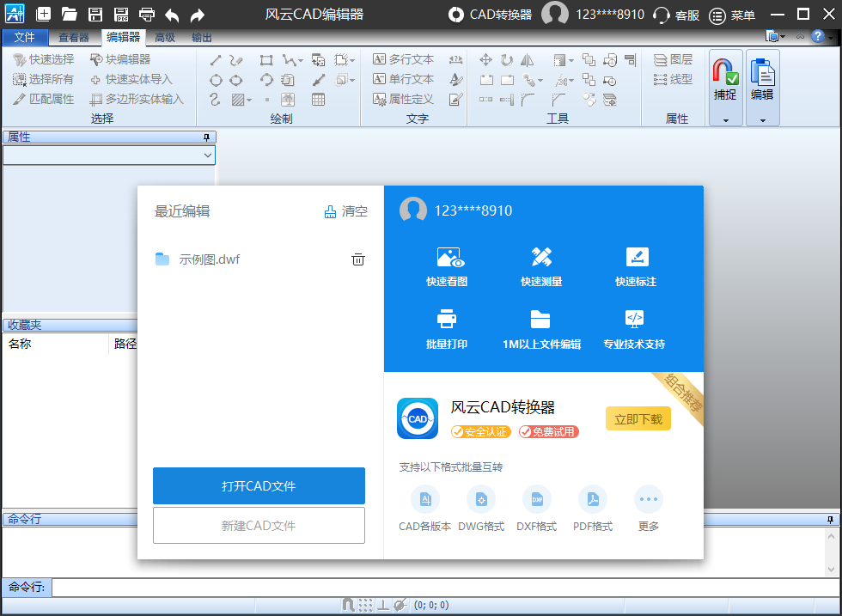Click the 新建CAD文件 button

pyautogui.click(x=259, y=526)
